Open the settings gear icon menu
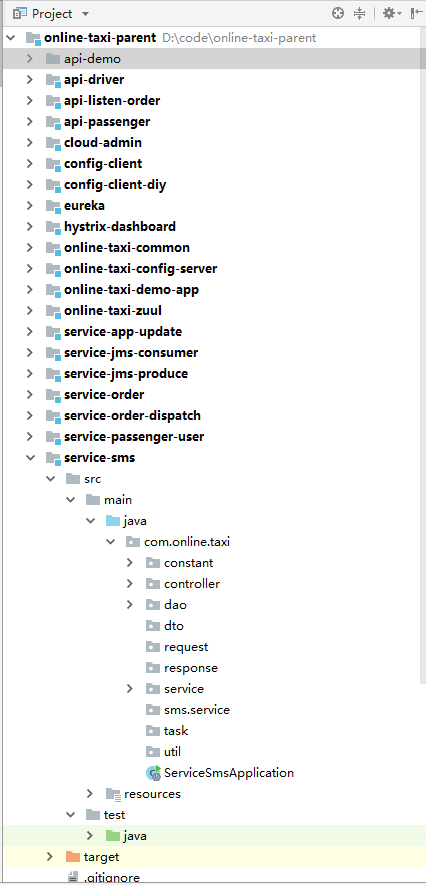Viewport: 426px width, 885px height. point(392,14)
